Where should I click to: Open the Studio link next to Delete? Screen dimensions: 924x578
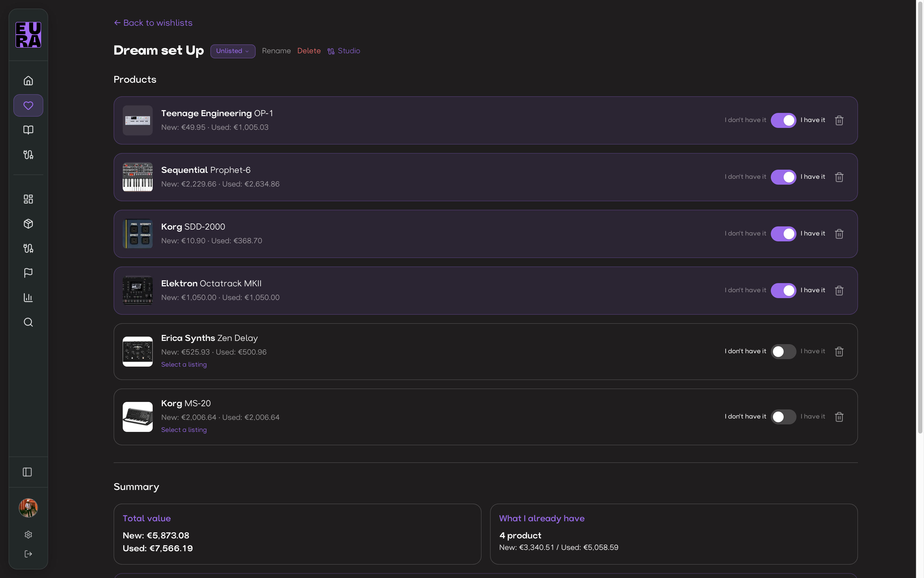click(x=344, y=51)
